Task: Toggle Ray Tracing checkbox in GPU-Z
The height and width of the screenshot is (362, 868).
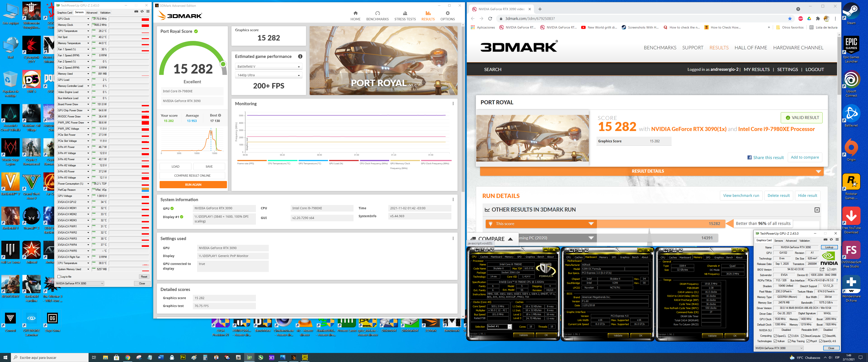Action: click(790, 341)
